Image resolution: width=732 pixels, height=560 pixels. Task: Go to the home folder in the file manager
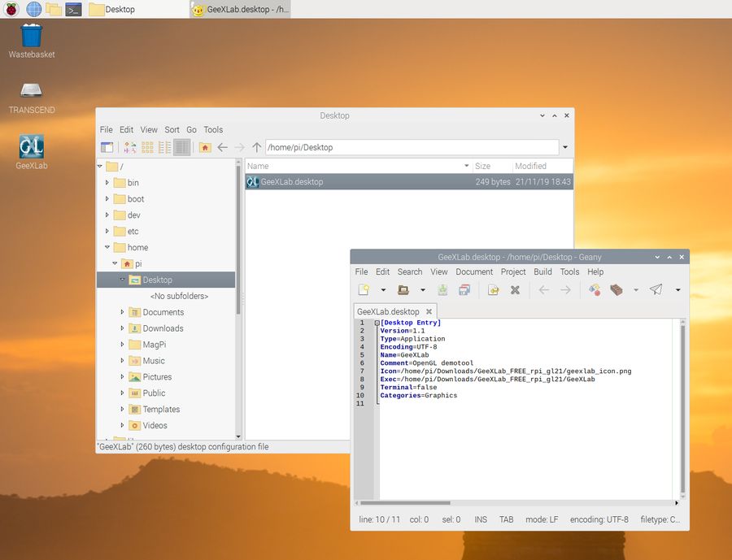tap(205, 147)
